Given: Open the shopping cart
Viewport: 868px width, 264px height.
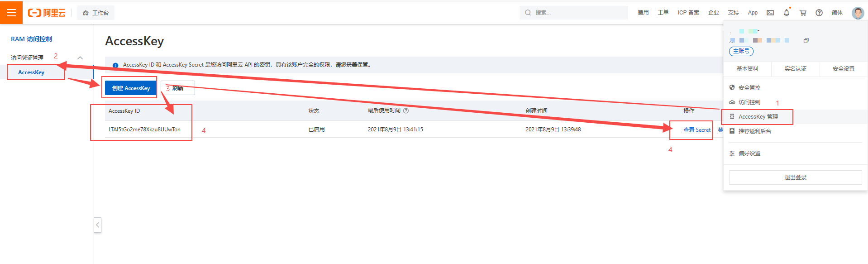Looking at the screenshot, I should click(803, 13).
